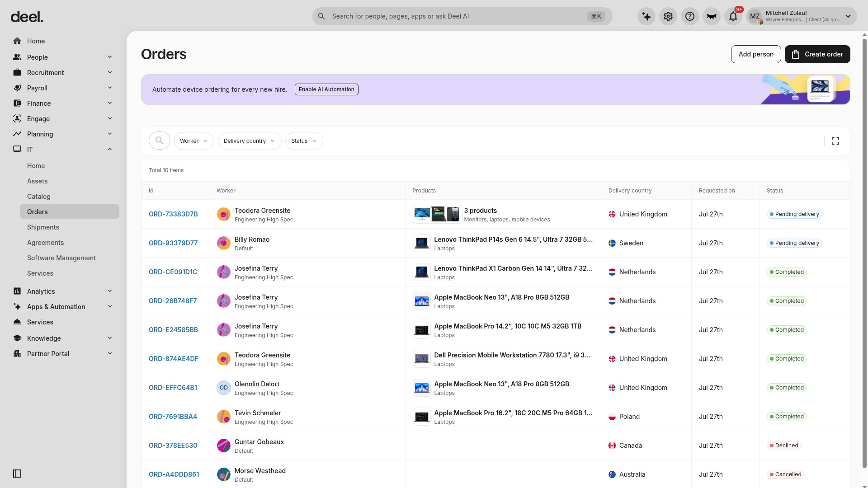Click the Finance wallet icon

[17, 103]
